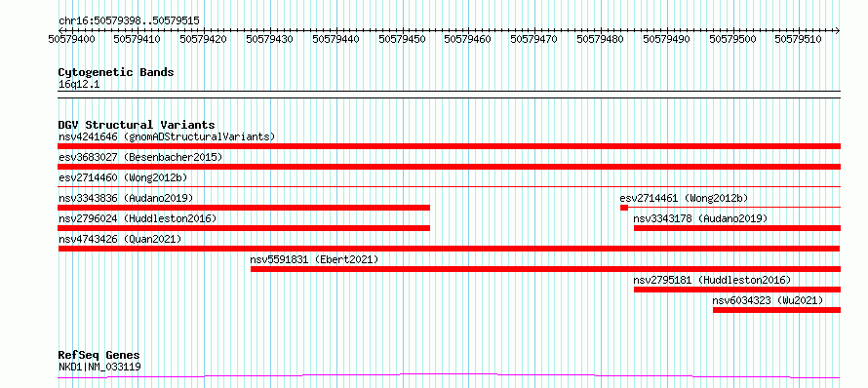Select the nsv2795181 Huddleston2016 variant bar
This screenshot has height=388, width=868.
tap(736, 290)
